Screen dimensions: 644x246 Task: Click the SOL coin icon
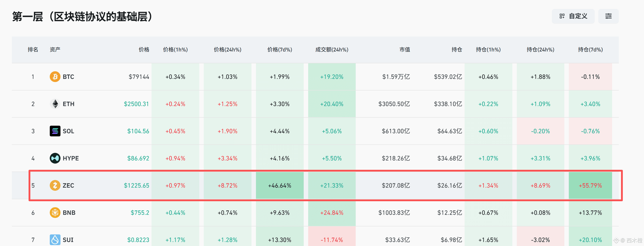click(55, 131)
